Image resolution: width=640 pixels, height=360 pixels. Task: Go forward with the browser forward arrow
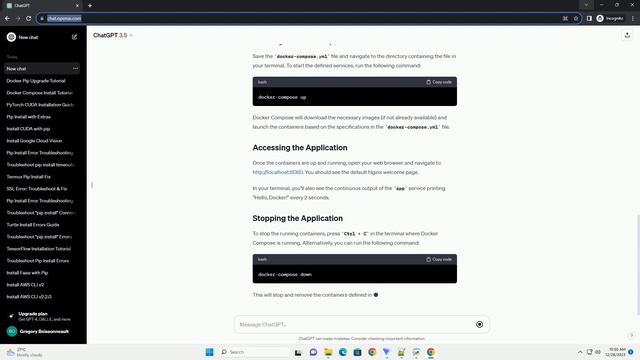[18, 18]
